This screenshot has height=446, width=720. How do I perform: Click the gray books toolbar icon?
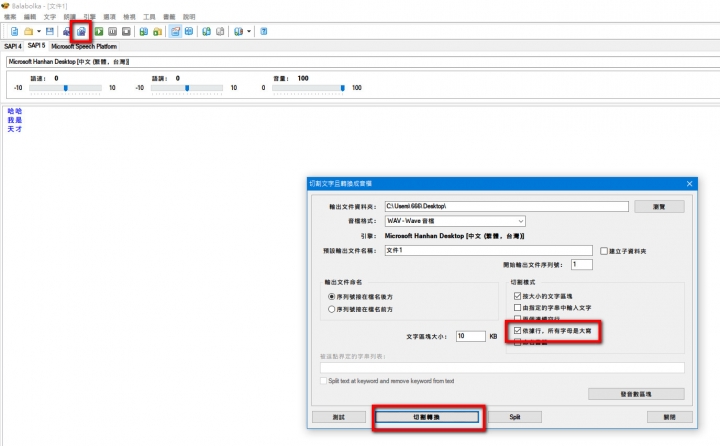(x=220, y=32)
